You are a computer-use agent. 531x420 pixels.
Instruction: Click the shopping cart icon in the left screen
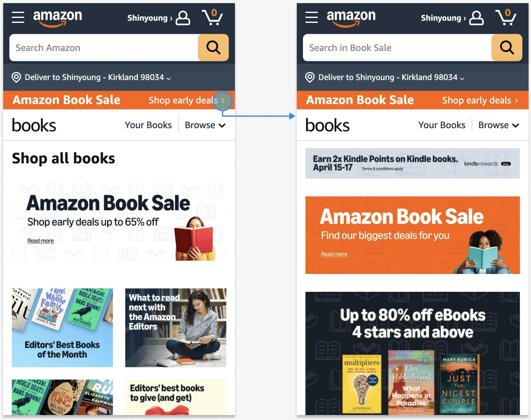click(x=212, y=17)
